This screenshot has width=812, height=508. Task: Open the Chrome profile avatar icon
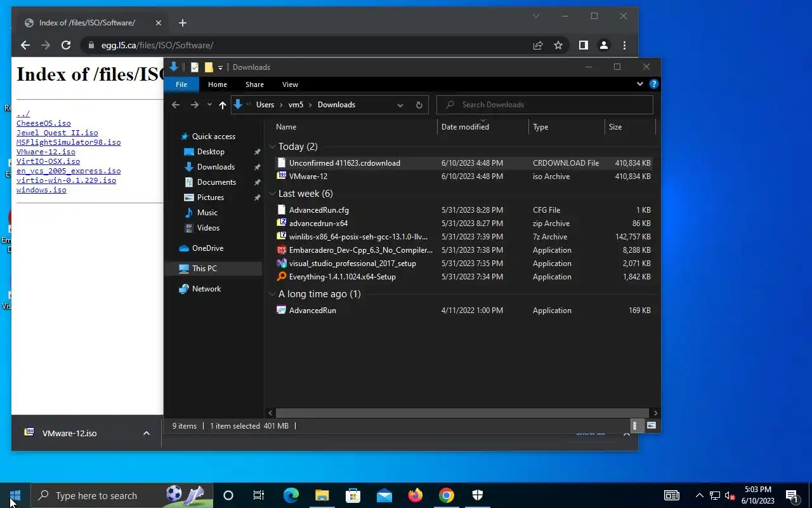(x=604, y=45)
